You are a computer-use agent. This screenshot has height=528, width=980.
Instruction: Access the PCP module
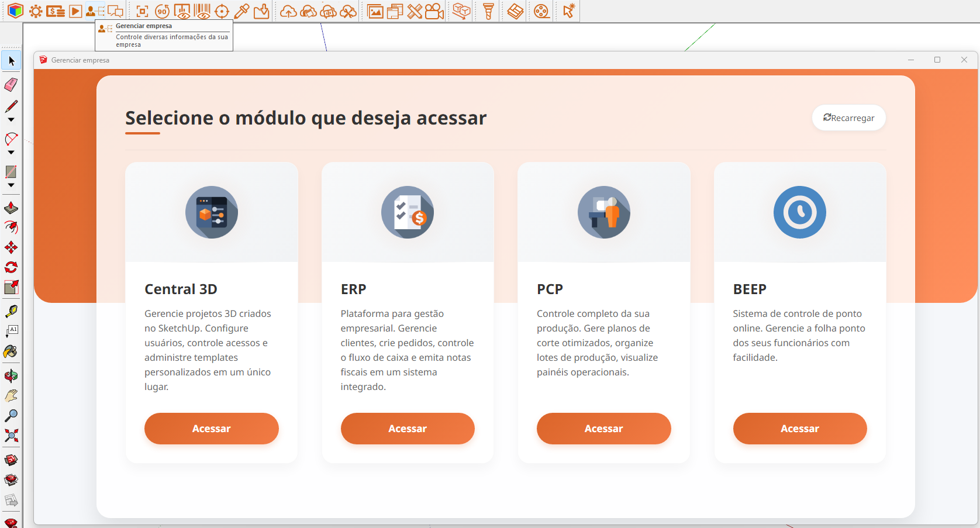(603, 429)
